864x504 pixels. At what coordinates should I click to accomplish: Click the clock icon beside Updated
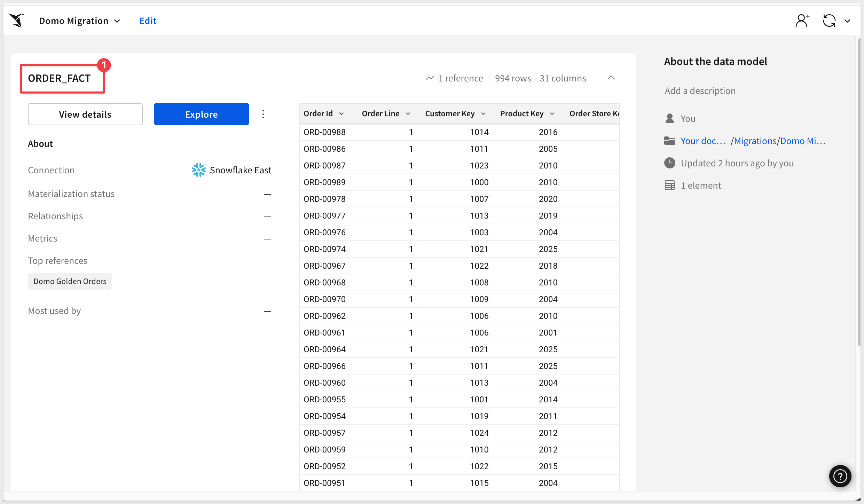pos(669,163)
